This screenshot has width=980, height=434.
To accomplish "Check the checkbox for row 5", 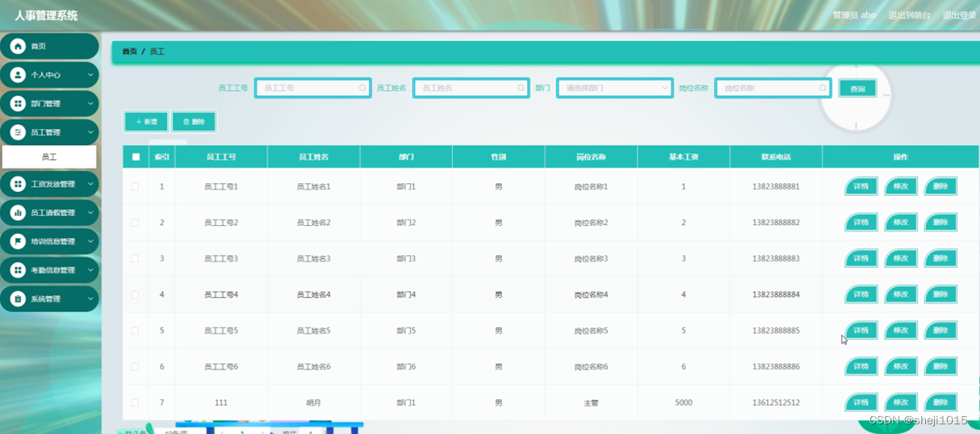I will click(x=135, y=331).
